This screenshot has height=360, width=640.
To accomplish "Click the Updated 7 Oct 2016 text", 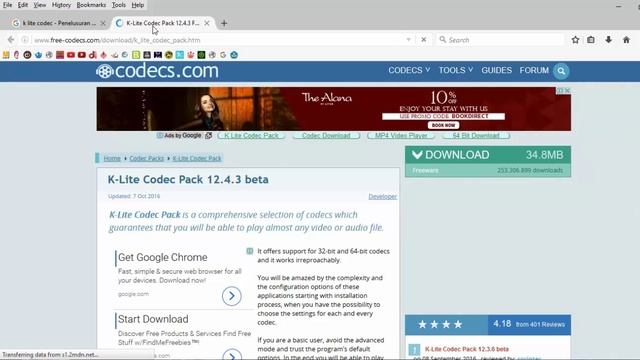I will (x=134, y=196).
